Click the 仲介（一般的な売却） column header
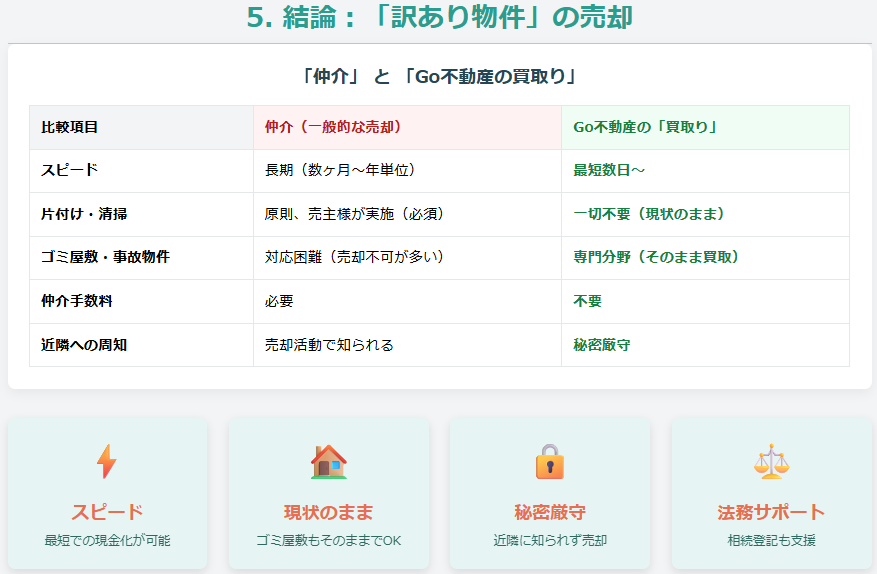The width and height of the screenshot is (877, 574). (x=333, y=127)
